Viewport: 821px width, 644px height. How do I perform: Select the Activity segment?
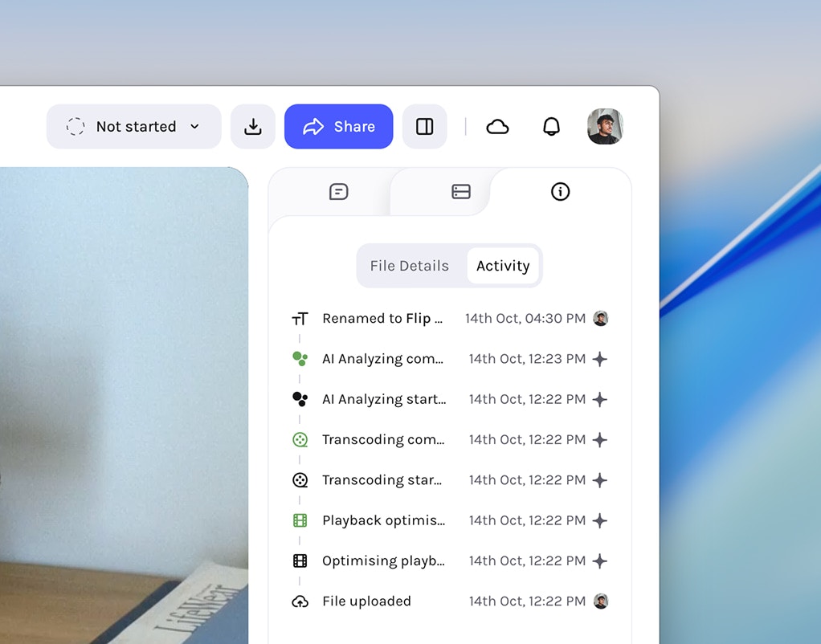[x=503, y=266]
